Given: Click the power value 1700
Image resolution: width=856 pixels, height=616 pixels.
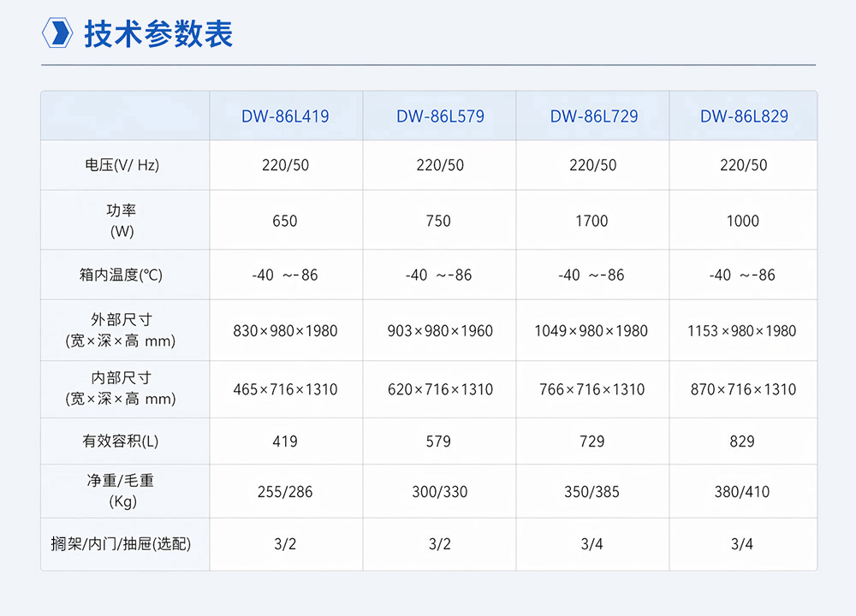Looking at the screenshot, I should pyautogui.click(x=591, y=221).
